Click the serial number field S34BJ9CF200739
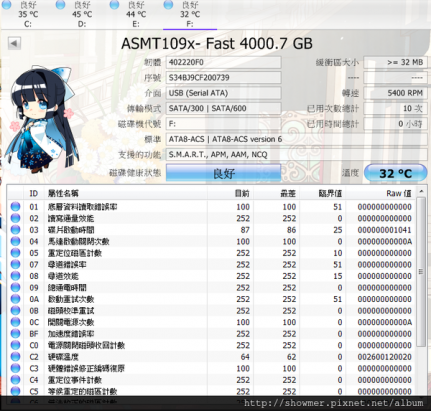The height and width of the screenshot is (411, 431). pos(223,78)
